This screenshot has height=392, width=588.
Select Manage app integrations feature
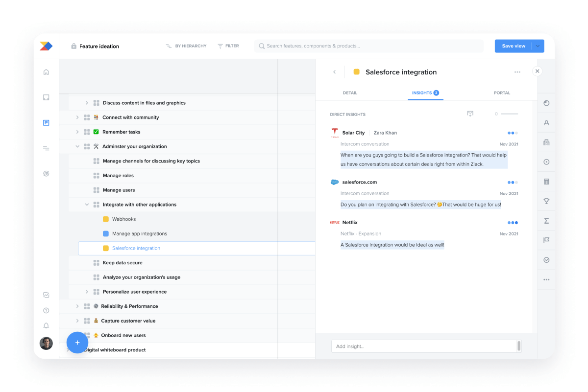pyautogui.click(x=140, y=233)
